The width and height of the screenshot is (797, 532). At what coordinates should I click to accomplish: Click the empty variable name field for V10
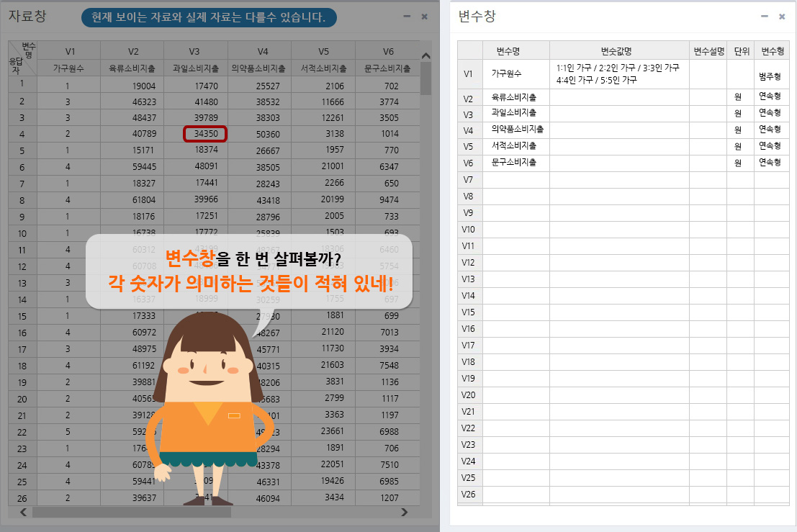[516, 230]
